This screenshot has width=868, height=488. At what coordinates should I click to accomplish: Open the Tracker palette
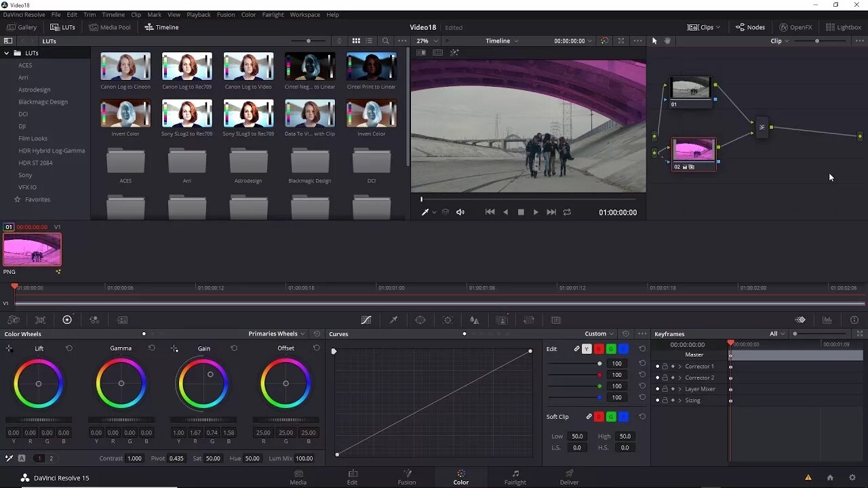pos(448,320)
